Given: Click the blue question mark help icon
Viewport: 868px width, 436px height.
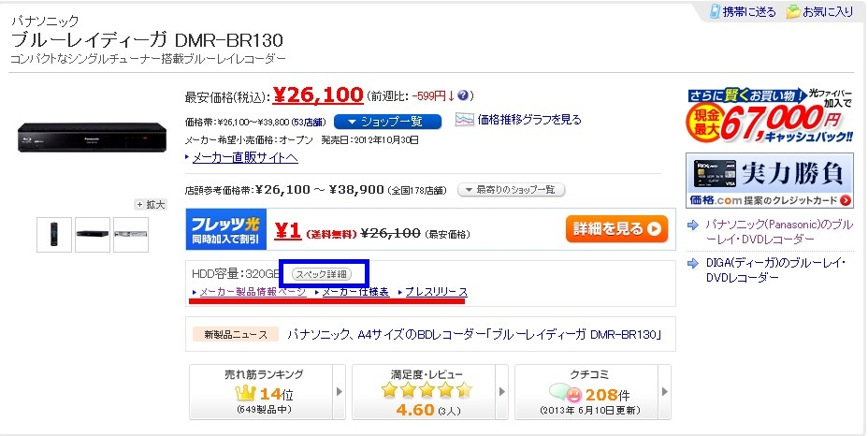Looking at the screenshot, I should click(464, 94).
